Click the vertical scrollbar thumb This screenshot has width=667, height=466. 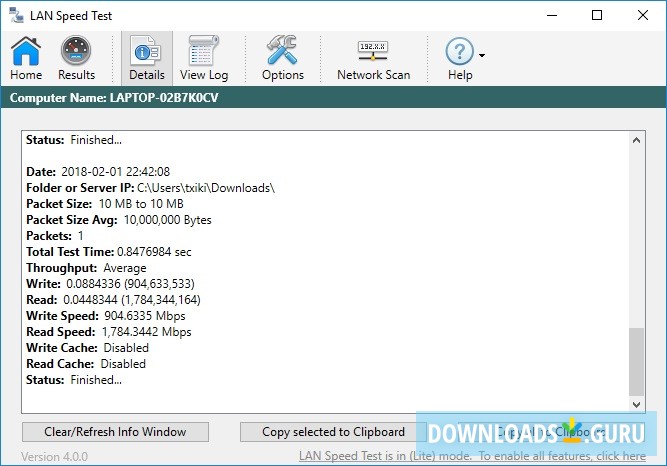636,362
